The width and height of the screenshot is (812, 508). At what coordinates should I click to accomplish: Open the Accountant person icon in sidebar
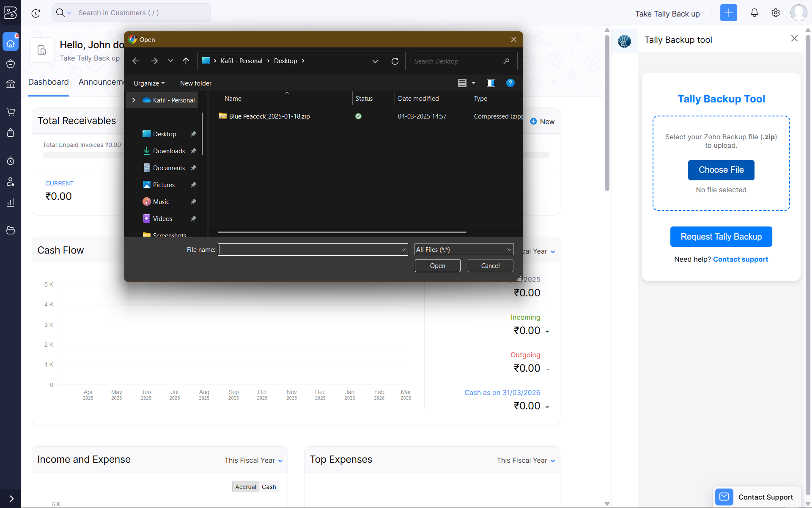11,182
